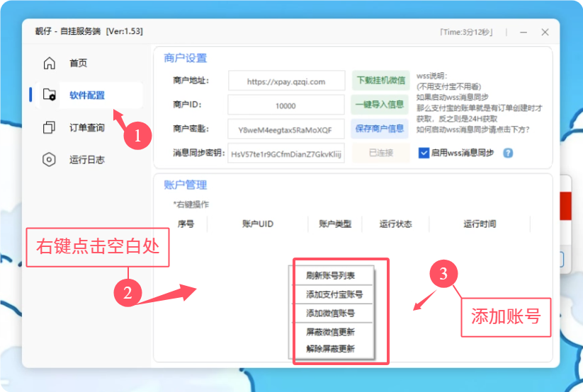Click the 已连接 status button
The width and height of the screenshot is (583, 392).
pos(380,153)
